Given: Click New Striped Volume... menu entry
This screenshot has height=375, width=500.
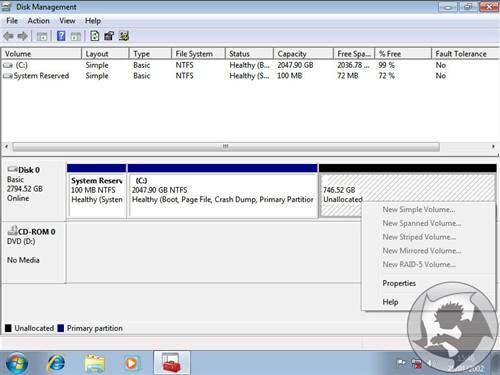Looking at the screenshot, I should (x=419, y=237).
